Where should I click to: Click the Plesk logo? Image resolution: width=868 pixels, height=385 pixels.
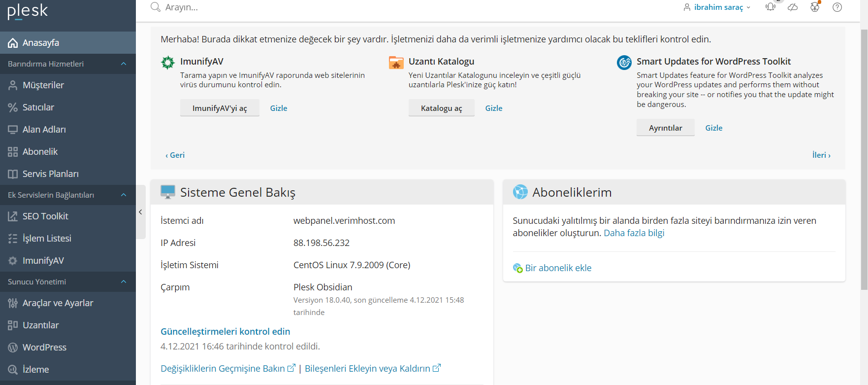28,10
